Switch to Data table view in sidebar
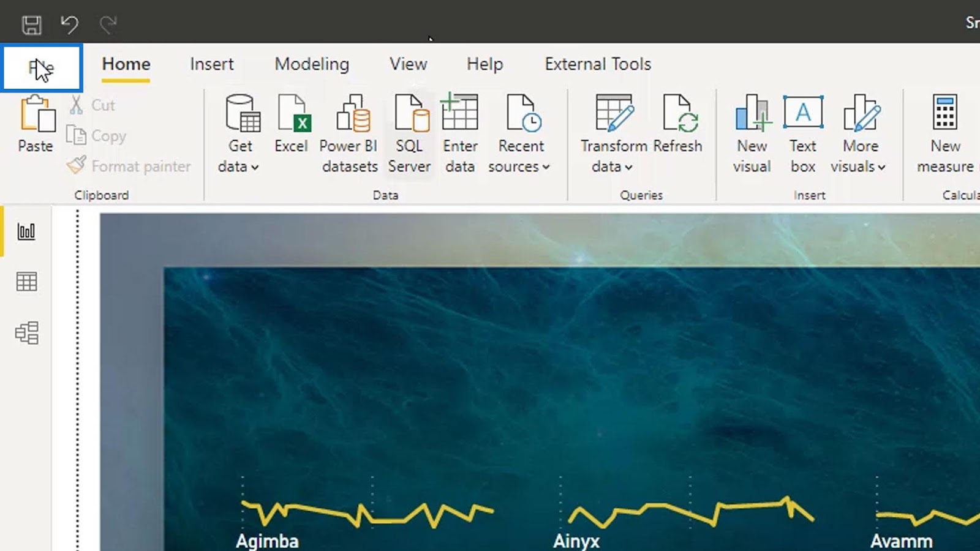This screenshot has height=551, width=980. 26,282
